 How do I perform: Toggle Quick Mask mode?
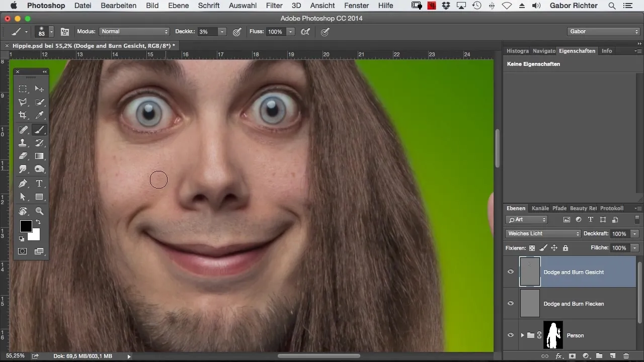point(23,251)
